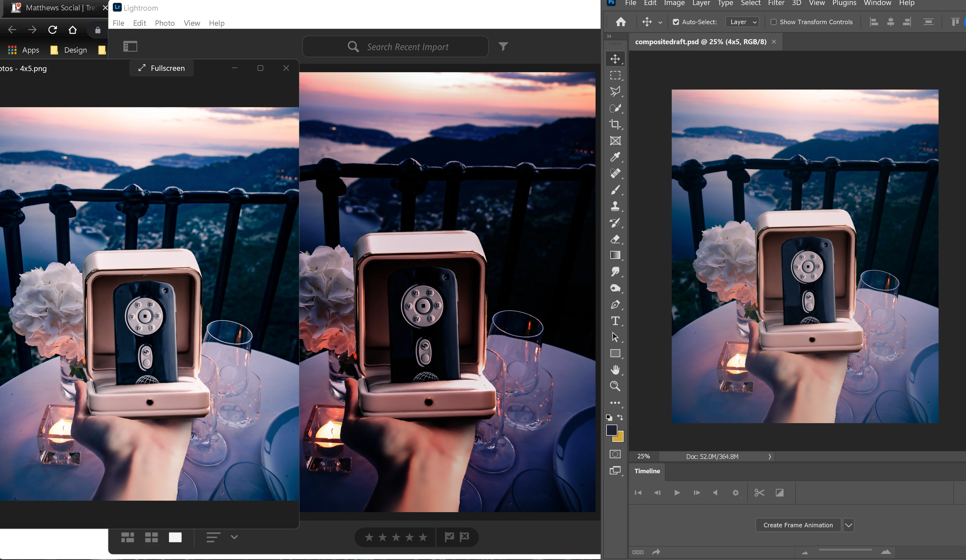Click the Lightroom filter funnel icon

pyautogui.click(x=503, y=47)
